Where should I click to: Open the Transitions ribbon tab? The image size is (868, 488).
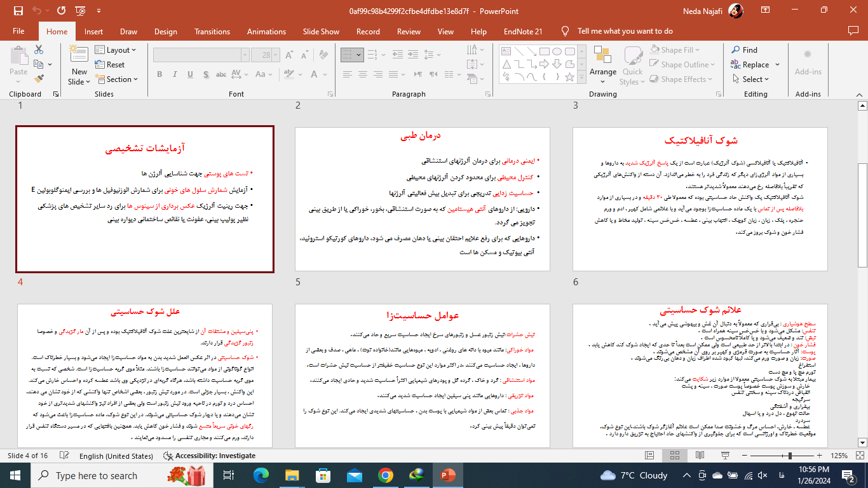pos(212,30)
